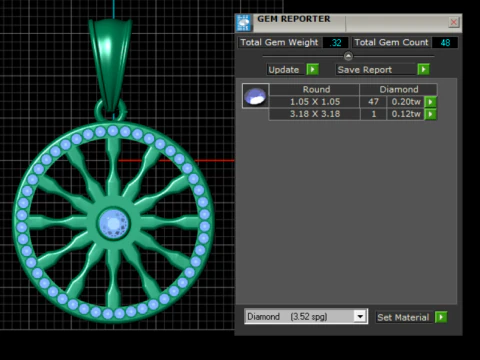
Task: Select the Round column header
Action: [x=315, y=89]
